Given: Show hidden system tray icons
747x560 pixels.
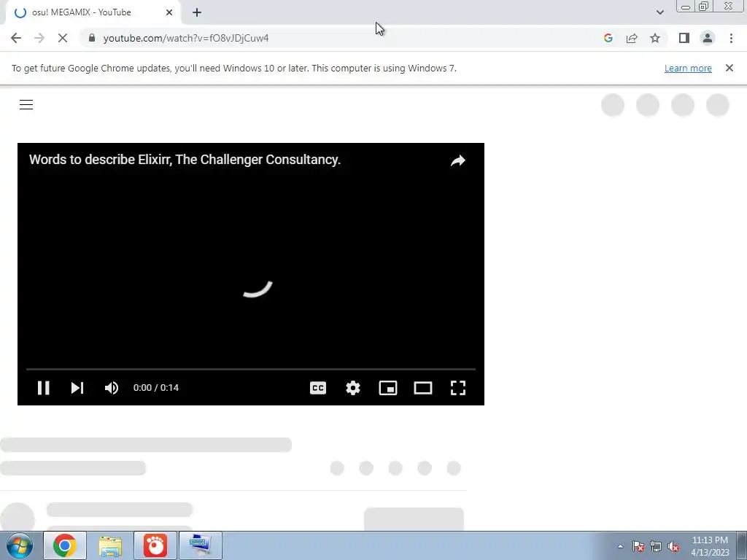Looking at the screenshot, I should point(620,546).
